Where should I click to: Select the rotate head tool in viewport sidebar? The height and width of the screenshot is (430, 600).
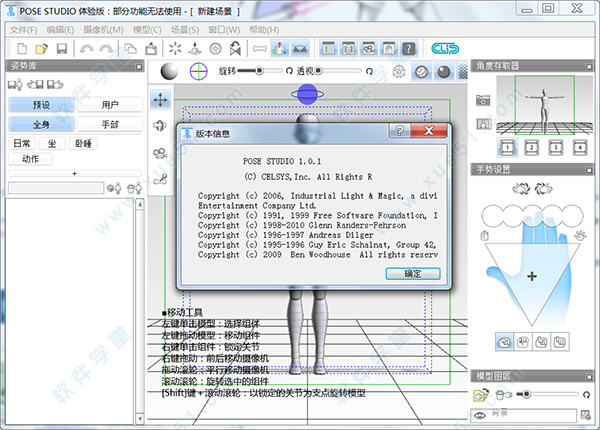(x=160, y=125)
